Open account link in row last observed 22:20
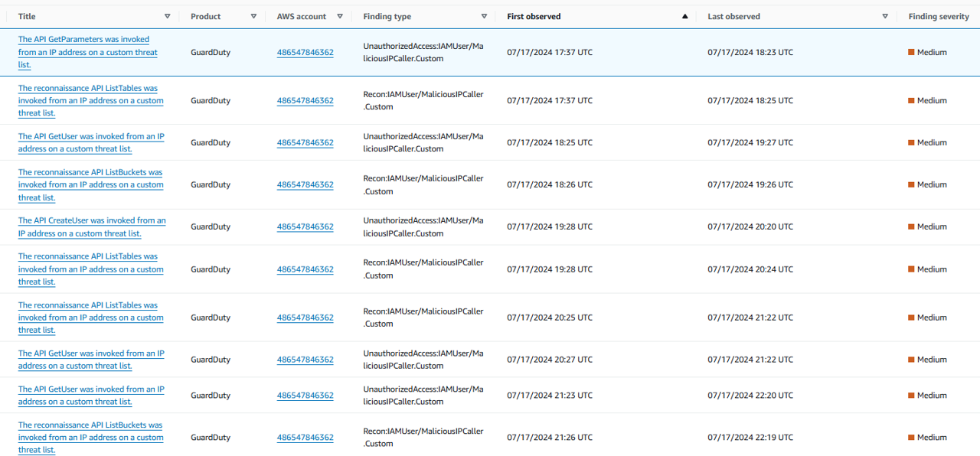 tap(305, 396)
